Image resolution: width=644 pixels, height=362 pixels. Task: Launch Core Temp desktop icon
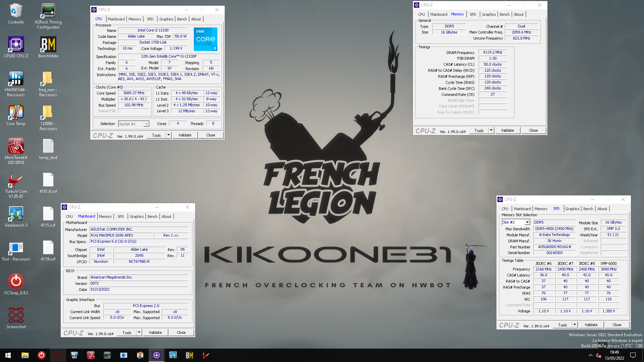point(16,115)
